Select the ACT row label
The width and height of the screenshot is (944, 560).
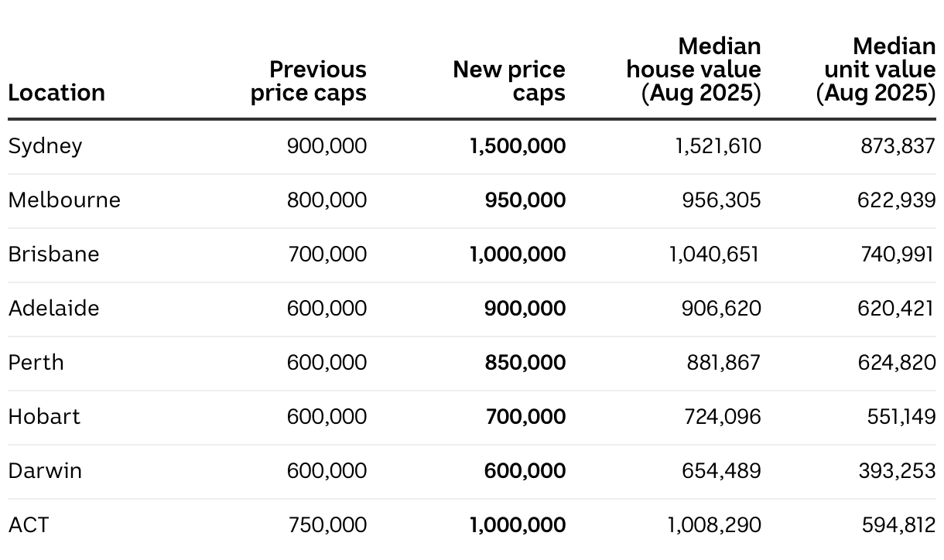point(29,525)
